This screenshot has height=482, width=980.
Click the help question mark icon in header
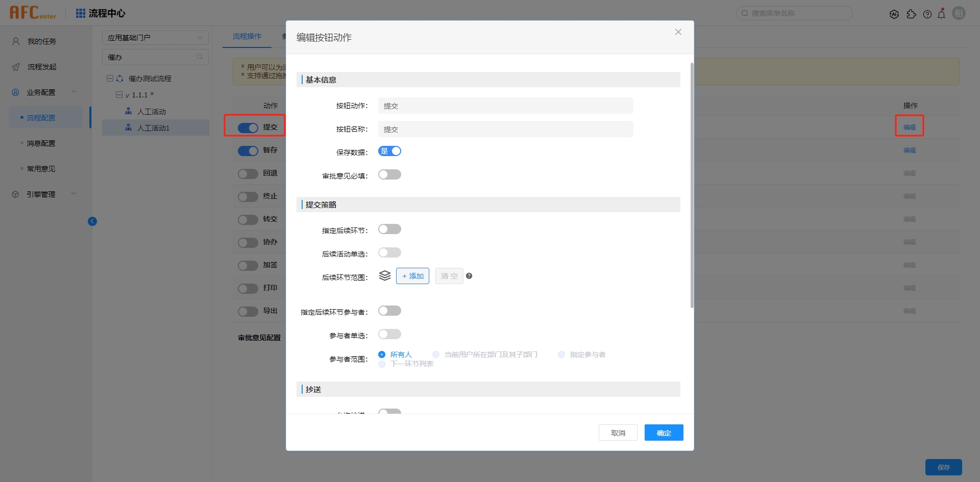pyautogui.click(x=927, y=14)
